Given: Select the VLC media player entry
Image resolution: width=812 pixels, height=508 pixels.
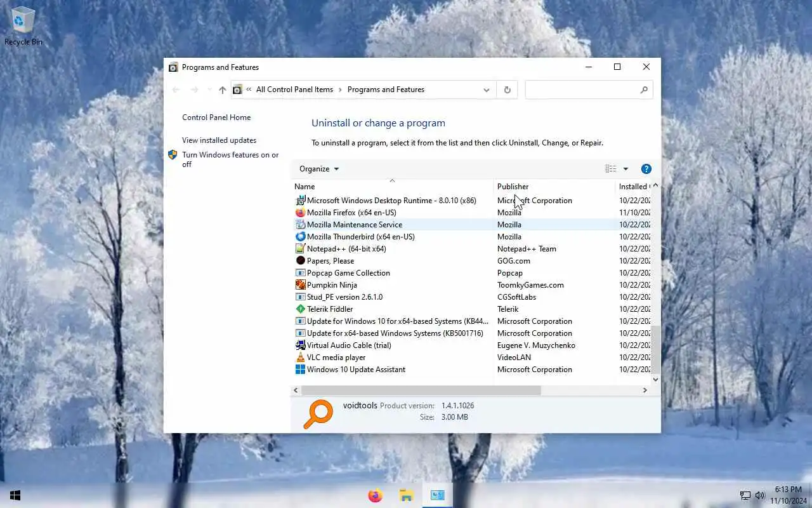Looking at the screenshot, I should pos(471,358).
